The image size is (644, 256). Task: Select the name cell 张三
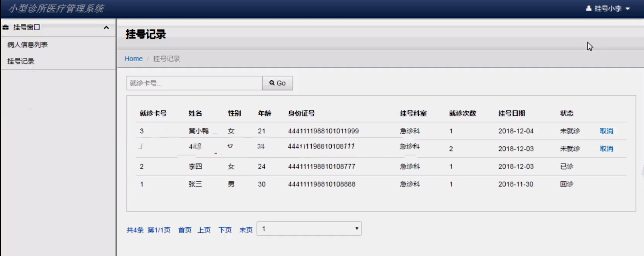[x=195, y=184]
